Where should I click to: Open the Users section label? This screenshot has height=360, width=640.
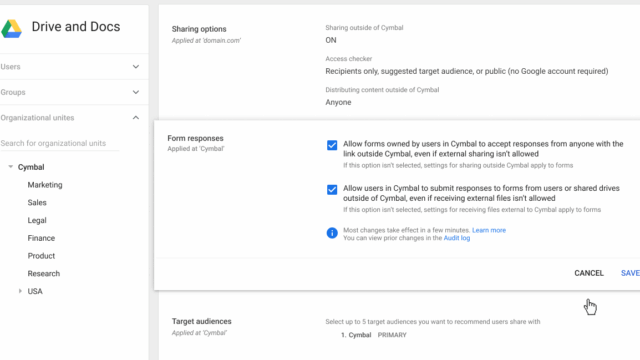point(10,67)
